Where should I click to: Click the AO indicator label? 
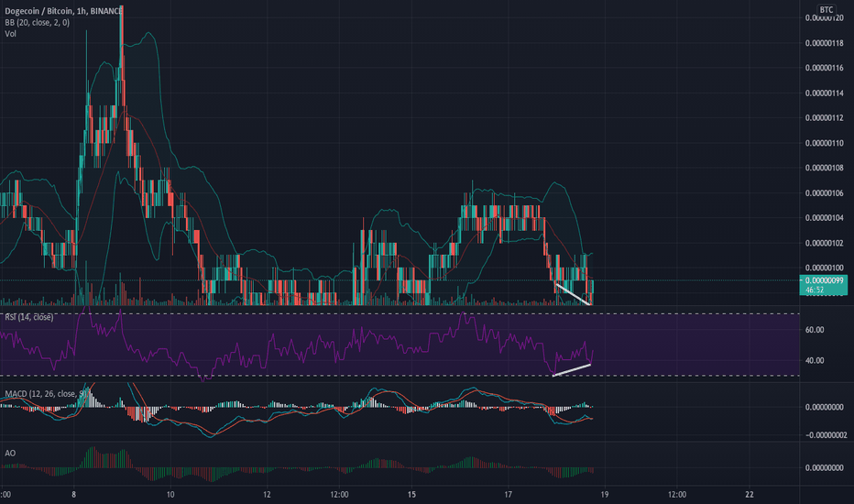(x=10, y=454)
